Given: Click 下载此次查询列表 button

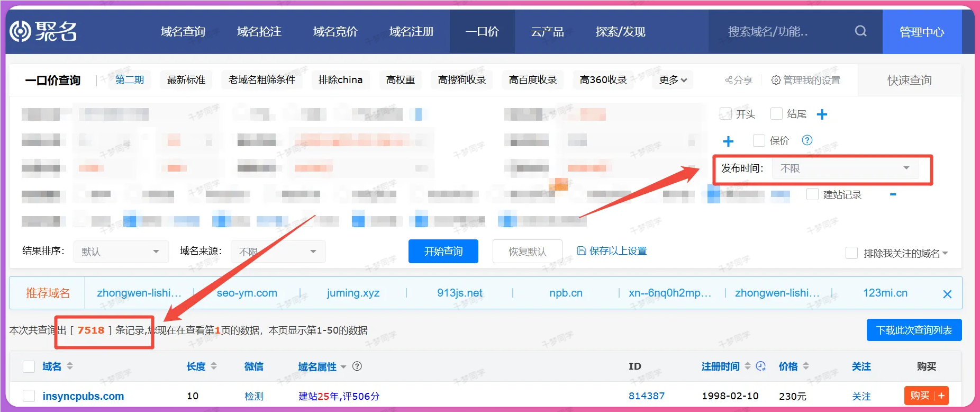Looking at the screenshot, I should [914, 330].
